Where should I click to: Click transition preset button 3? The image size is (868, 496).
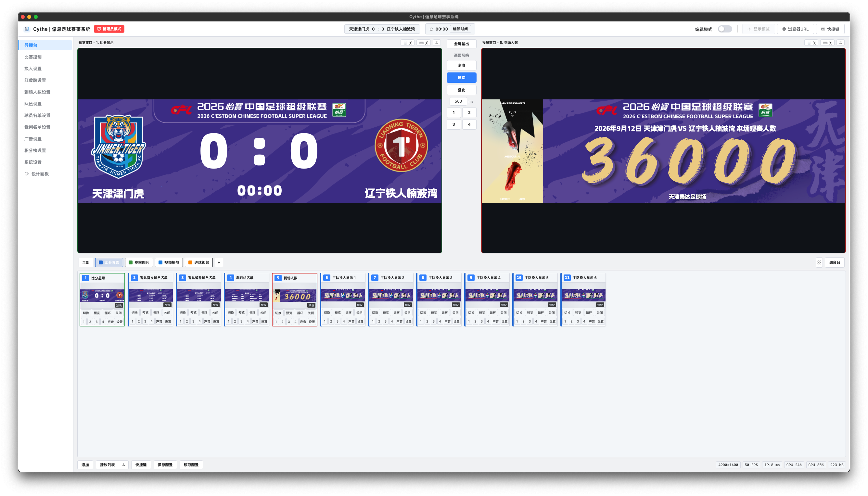[453, 124]
